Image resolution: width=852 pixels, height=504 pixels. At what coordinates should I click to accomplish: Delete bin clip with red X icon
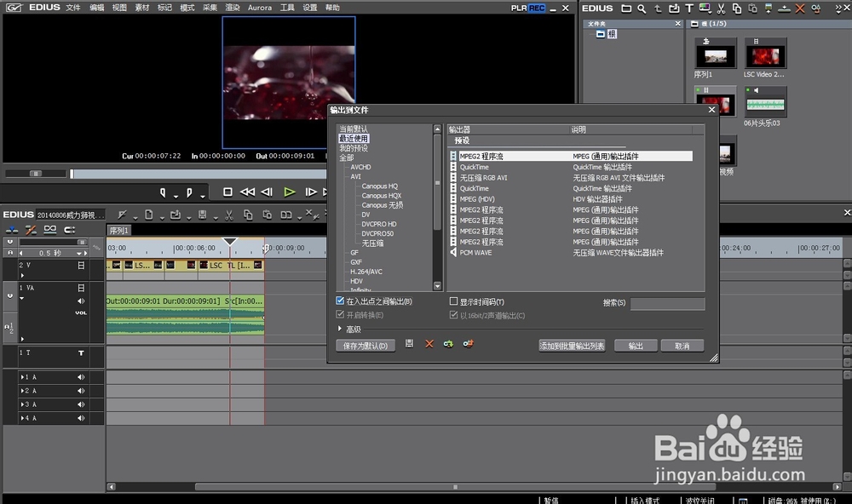pos(800,9)
